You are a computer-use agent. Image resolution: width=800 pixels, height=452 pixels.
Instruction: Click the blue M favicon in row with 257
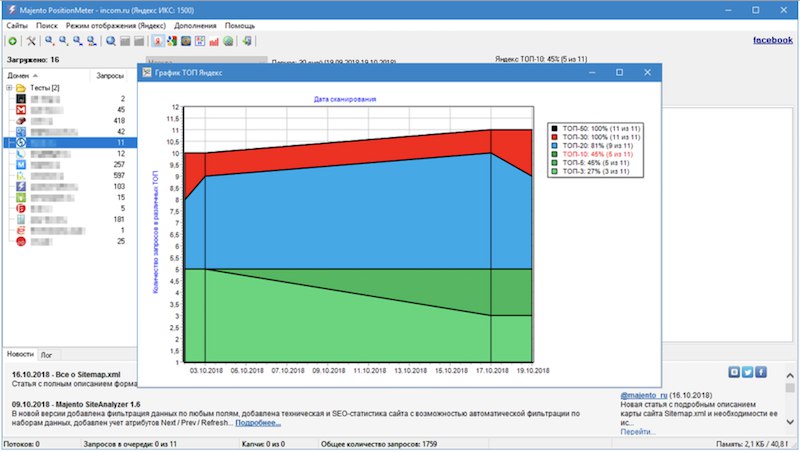pyautogui.click(x=21, y=165)
